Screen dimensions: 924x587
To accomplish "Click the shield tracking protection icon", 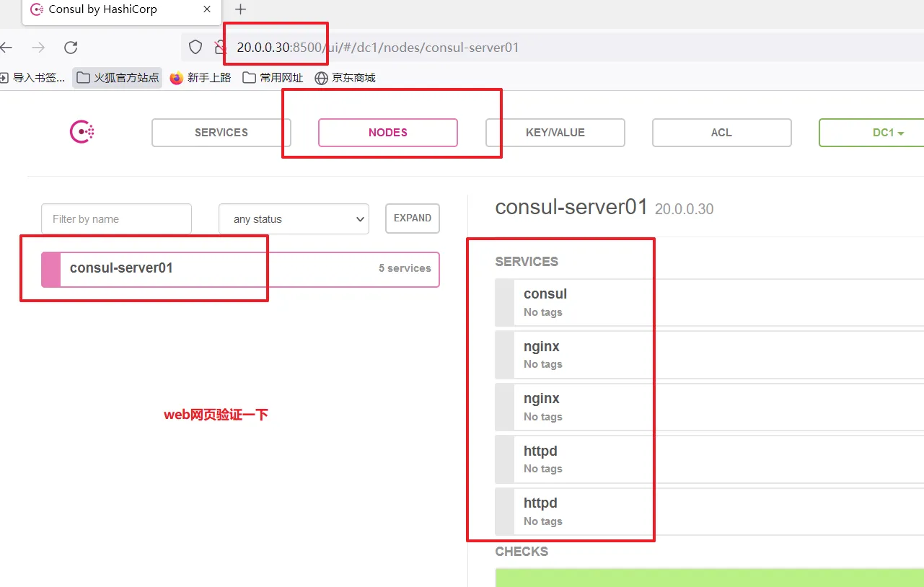I will [195, 48].
